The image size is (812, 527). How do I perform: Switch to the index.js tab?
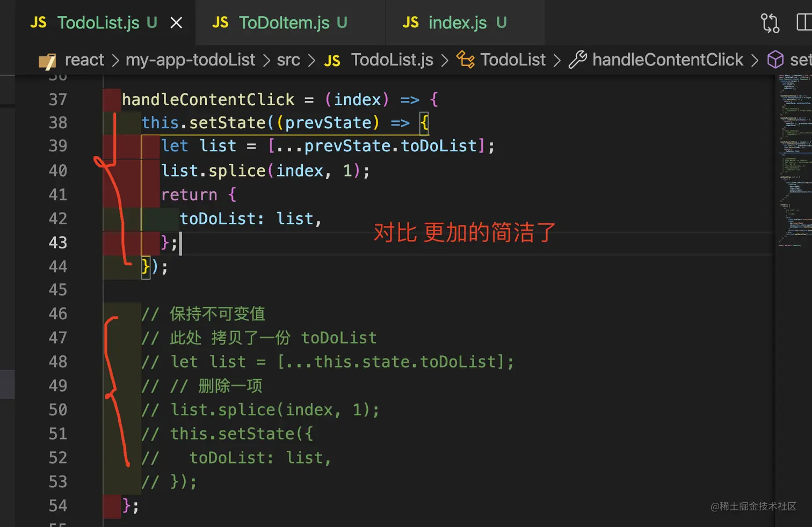458,23
